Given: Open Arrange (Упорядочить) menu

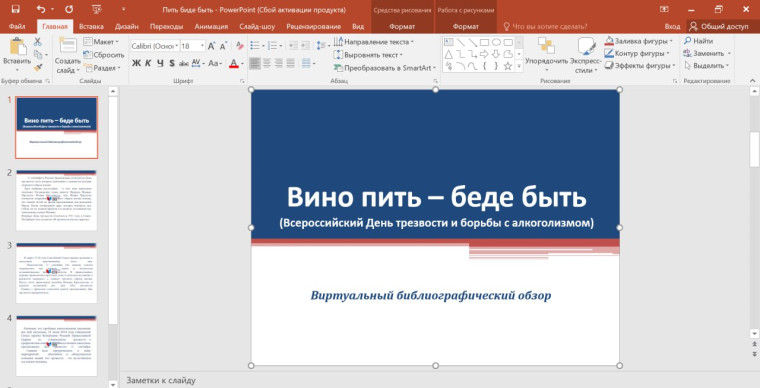Looking at the screenshot, I should point(546,55).
